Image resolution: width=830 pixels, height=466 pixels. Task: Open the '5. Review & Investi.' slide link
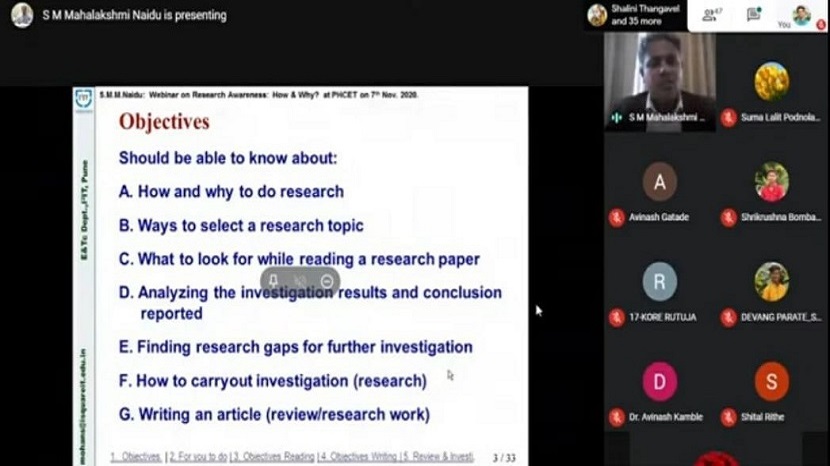pos(438,456)
